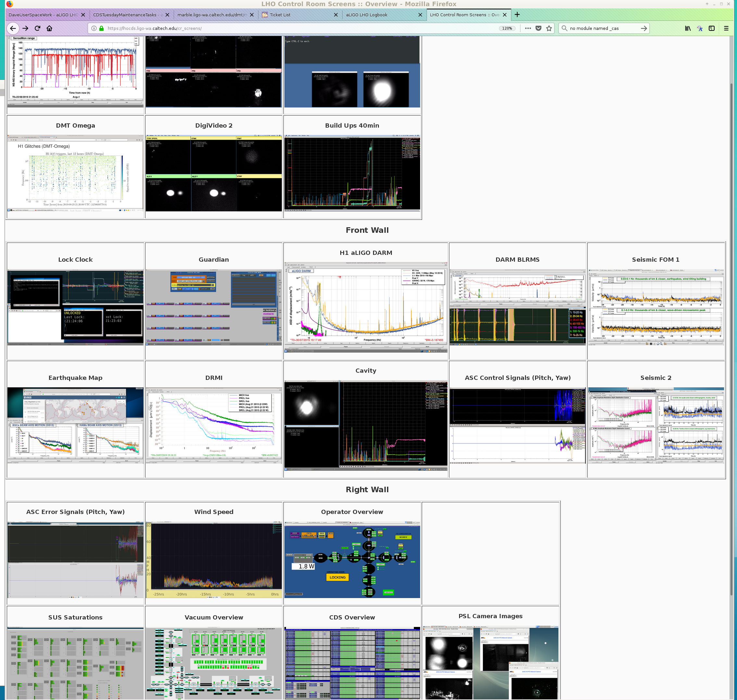Close the marble.ligo-wa.caltech.edu tab
Screen dimensions: 737x700
[252, 15]
